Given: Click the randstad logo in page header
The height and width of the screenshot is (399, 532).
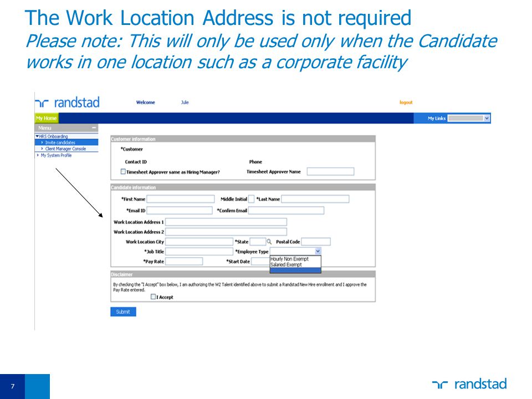Looking at the screenshot, I should [x=67, y=102].
